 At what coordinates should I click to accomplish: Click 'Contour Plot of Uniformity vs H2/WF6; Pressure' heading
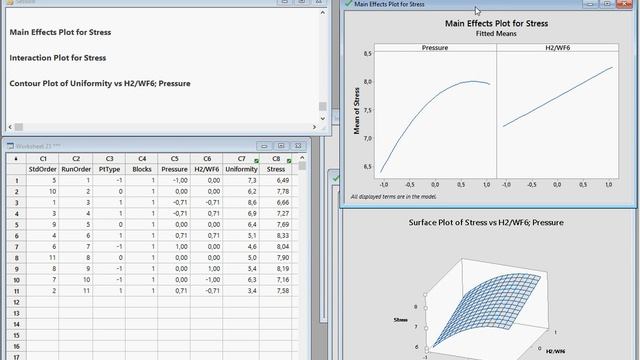click(x=100, y=83)
